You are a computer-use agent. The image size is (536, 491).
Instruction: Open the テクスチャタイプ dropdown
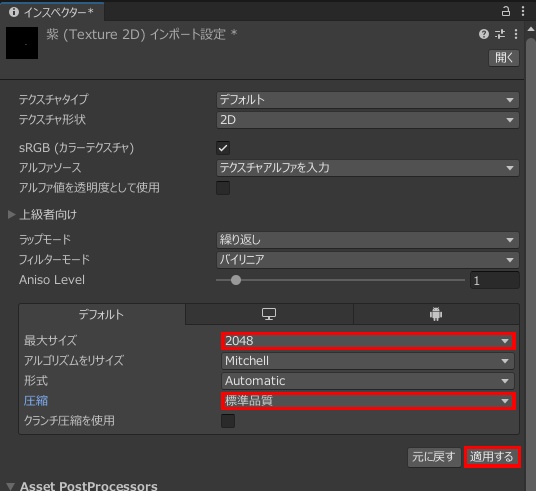[368, 100]
